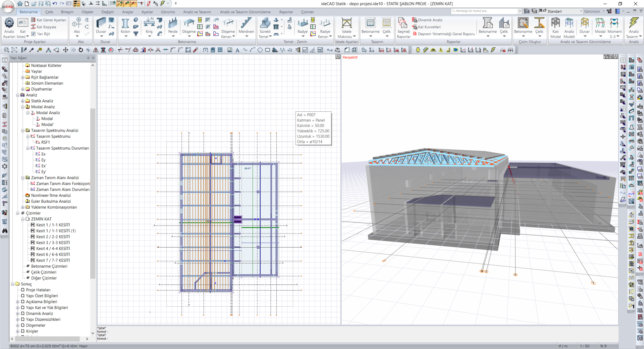Image resolution: width=644 pixels, height=349 pixels.
Task: Open the Kat listesi dropdown arrow
Action: [x=28, y=37]
